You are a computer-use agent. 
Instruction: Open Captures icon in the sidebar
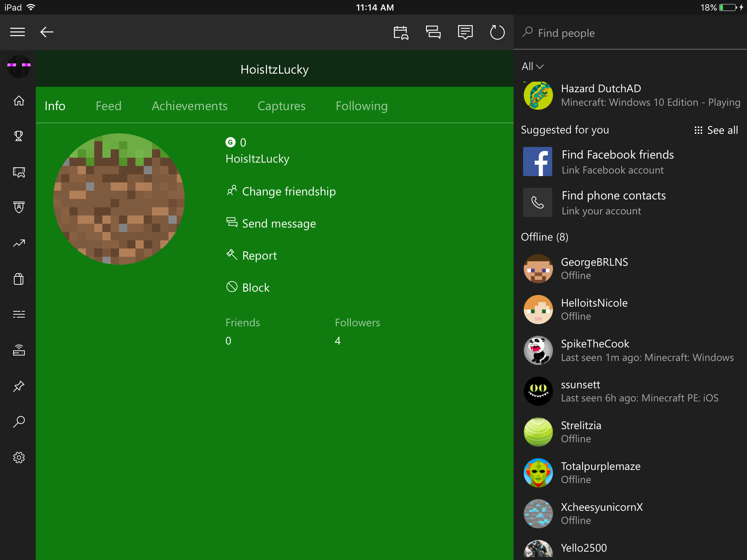19,172
